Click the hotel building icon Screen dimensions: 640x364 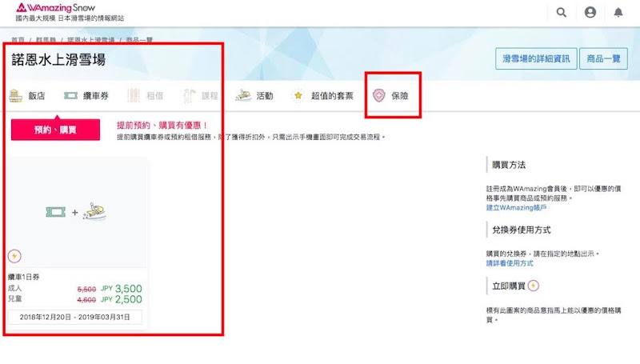pos(15,96)
